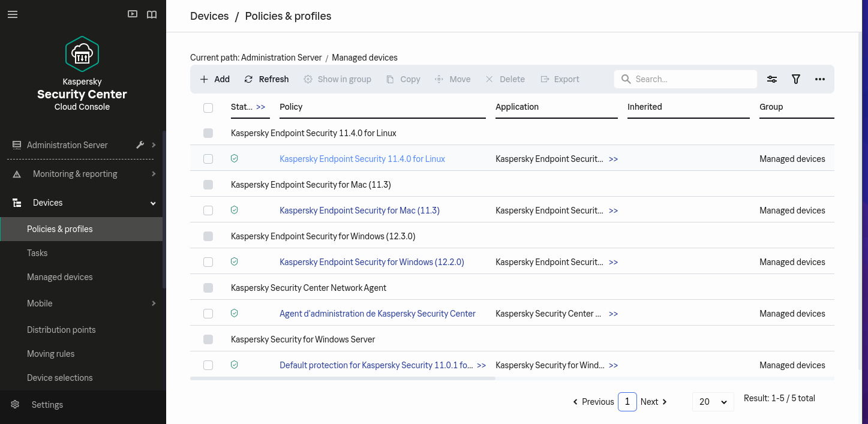
Task: Open the three-dots more options menu
Action: (820, 79)
